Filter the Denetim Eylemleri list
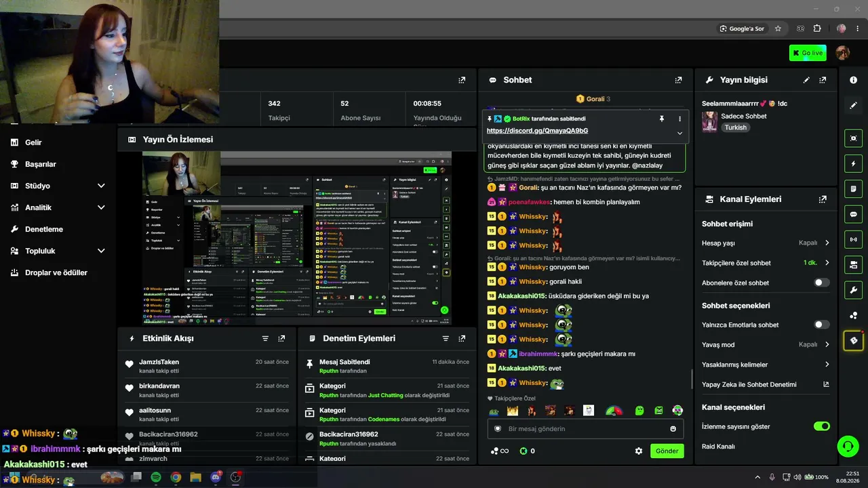The width and height of the screenshot is (868, 488). tap(446, 338)
